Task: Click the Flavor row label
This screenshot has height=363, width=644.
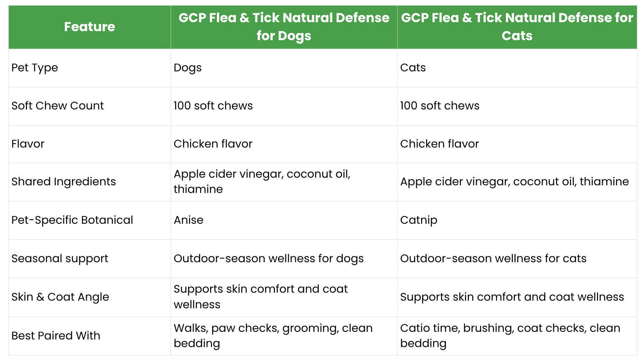Action: [28, 144]
